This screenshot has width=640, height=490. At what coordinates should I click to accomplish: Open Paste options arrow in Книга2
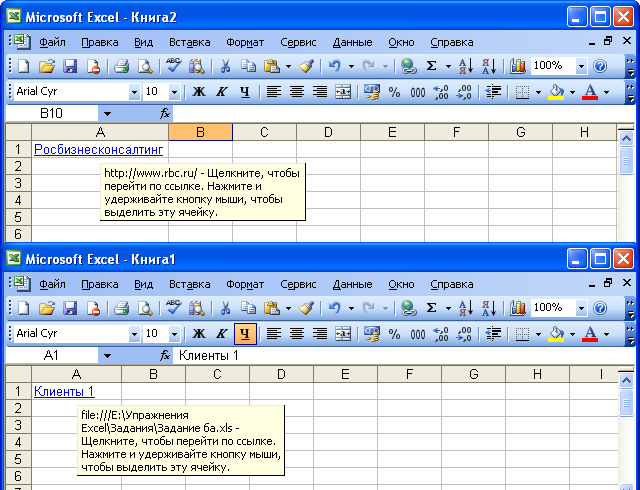tap(289, 66)
